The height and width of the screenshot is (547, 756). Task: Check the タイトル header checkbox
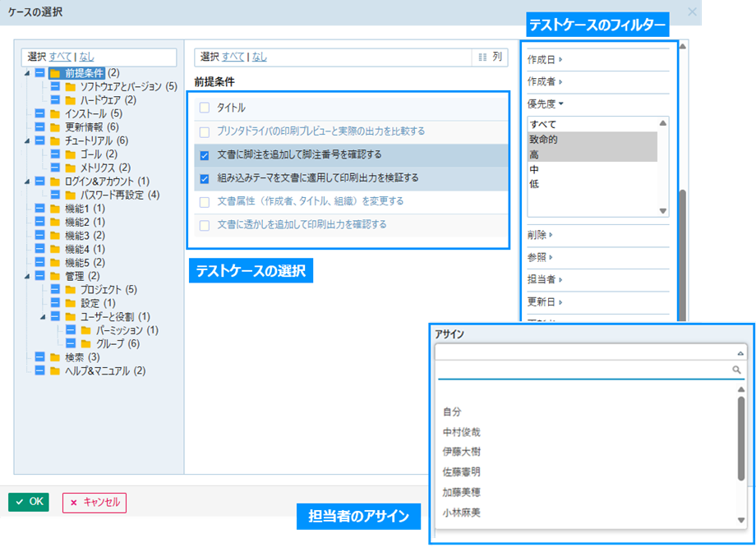[x=205, y=108]
